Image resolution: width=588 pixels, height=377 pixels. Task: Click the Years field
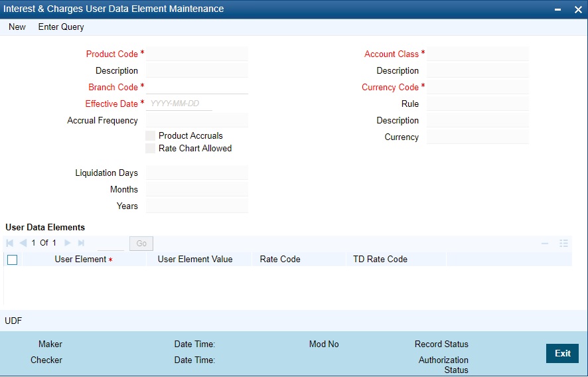coord(197,206)
